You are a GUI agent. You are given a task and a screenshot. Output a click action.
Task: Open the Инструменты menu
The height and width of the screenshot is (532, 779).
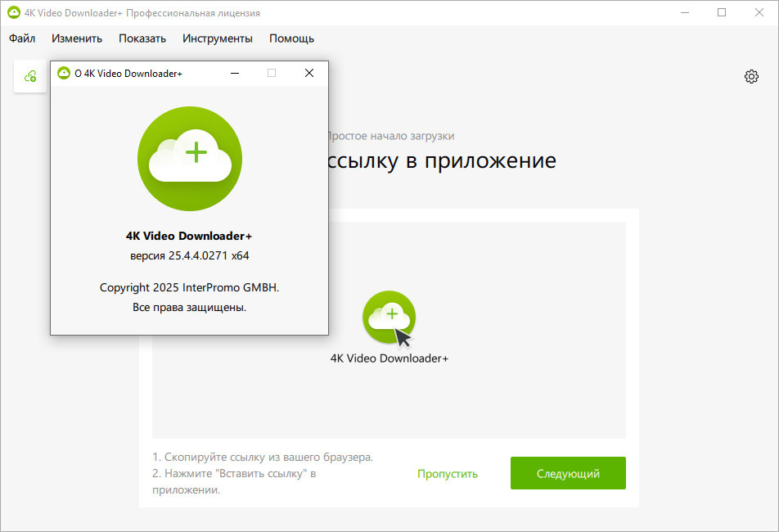point(218,38)
